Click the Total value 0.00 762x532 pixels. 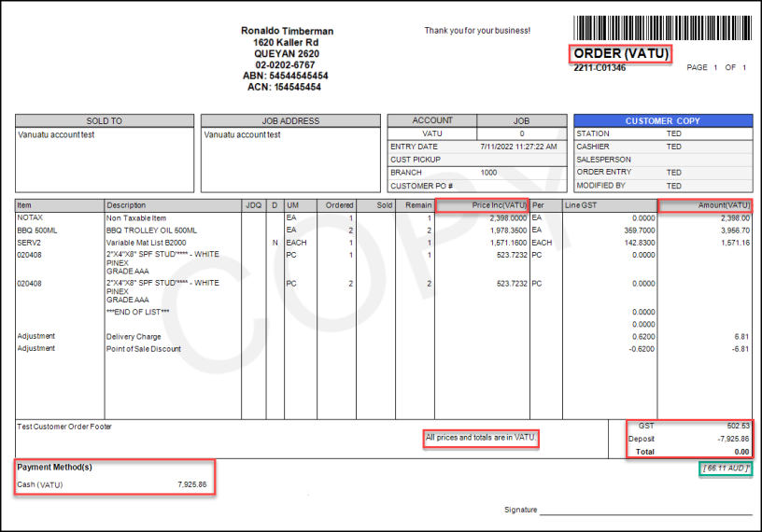point(741,452)
